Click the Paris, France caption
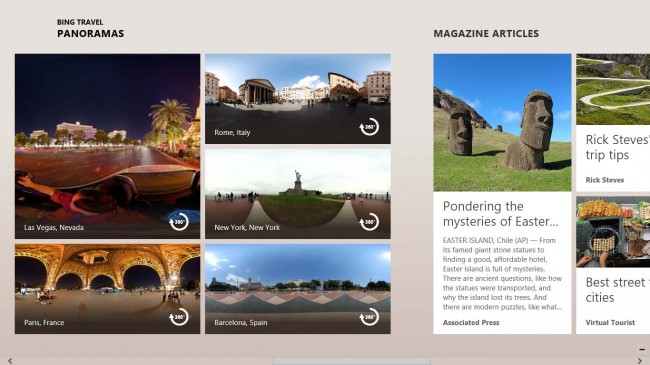Image resolution: width=650 pixels, height=365 pixels. point(44,322)
